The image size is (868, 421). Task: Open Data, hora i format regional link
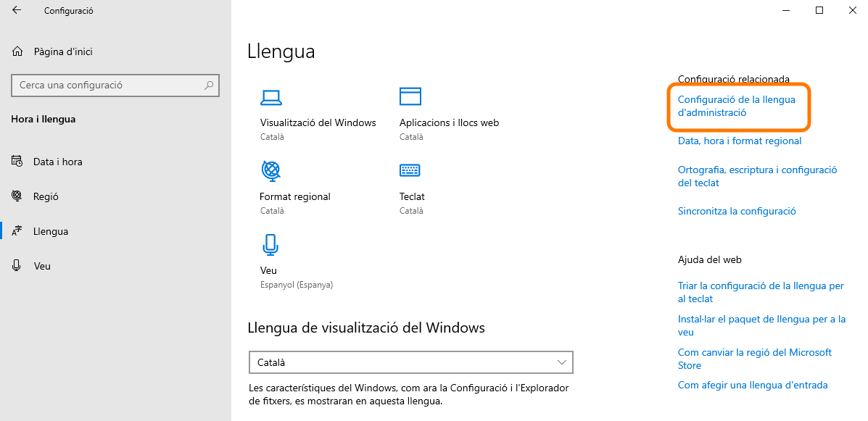coord(740,141)
